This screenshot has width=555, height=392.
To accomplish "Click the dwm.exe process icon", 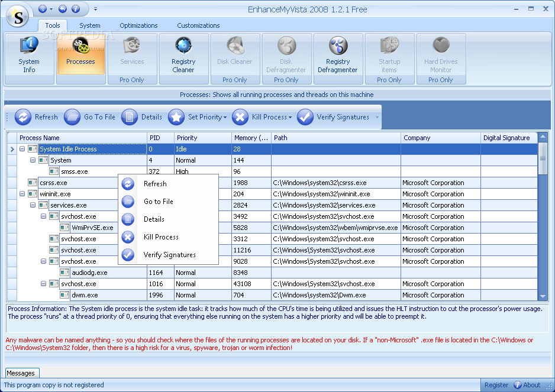I will (x=64, y=295).
